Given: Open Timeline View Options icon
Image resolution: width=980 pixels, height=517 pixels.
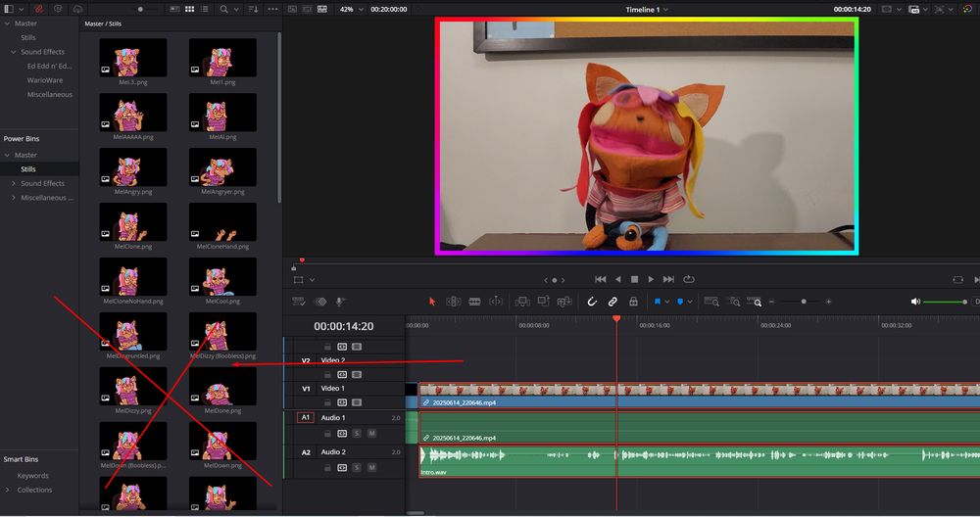Looking at the screenshot, I should pos(299,302).
